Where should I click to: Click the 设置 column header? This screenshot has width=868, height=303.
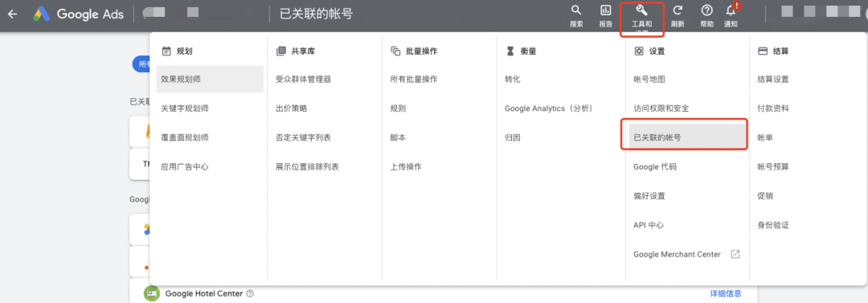(x=649, y=51)
